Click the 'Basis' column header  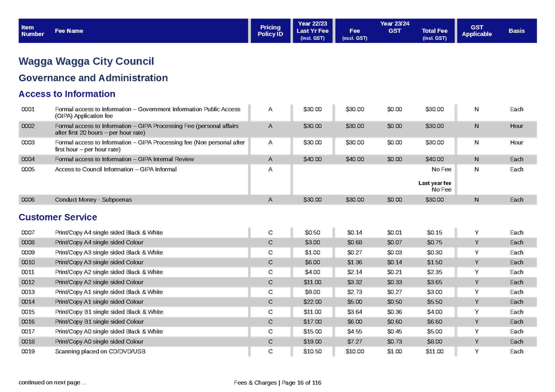(x=516, y=31)
